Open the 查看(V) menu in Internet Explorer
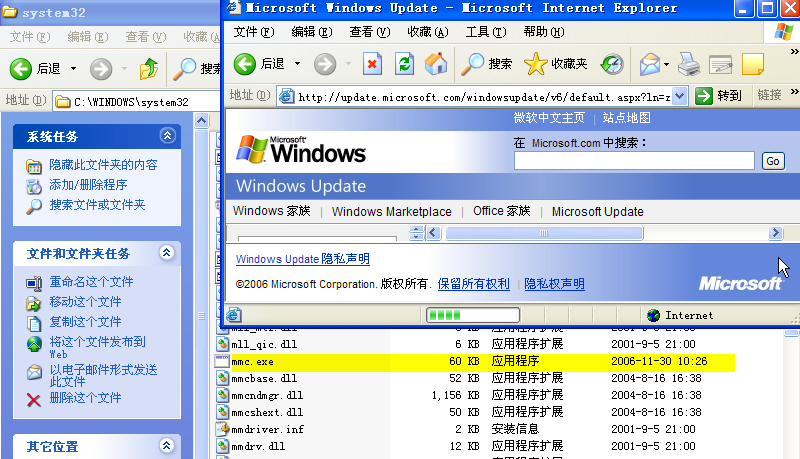 (x=370, y=32)
